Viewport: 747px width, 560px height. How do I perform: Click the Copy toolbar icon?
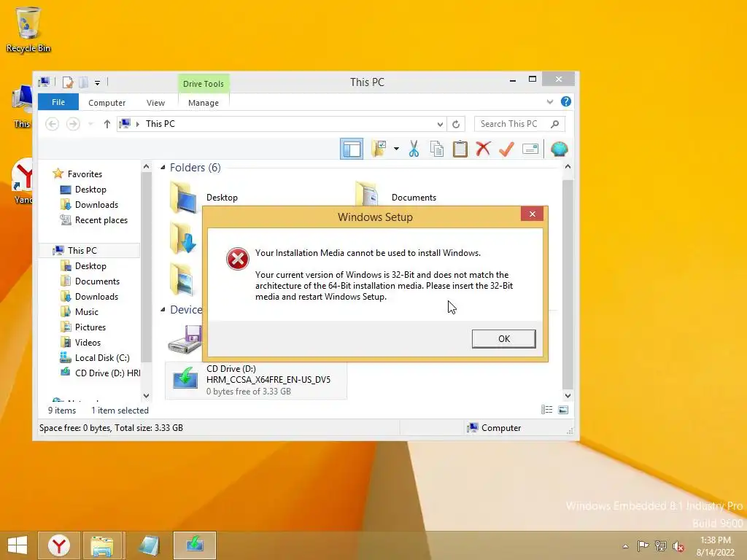tap(436, 149)
